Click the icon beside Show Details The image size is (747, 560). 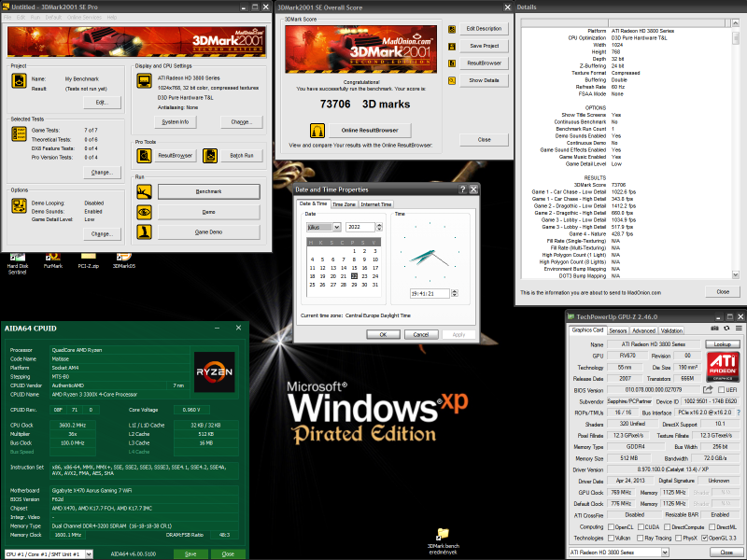pos(452,80)
